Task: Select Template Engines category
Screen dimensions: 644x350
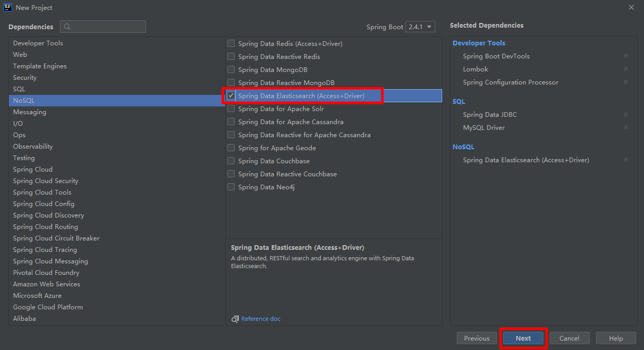Action: [117, 66]
